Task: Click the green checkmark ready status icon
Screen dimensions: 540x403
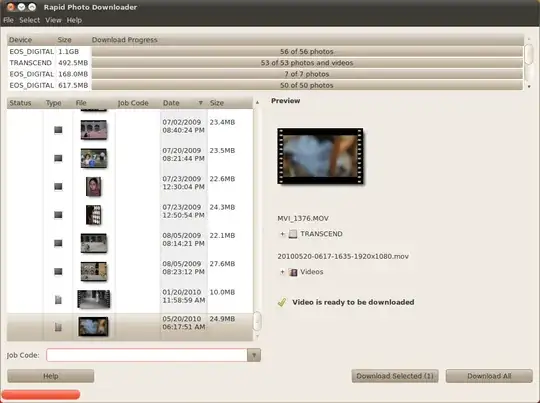Action: pyautogui.click(x=282, y=302)
